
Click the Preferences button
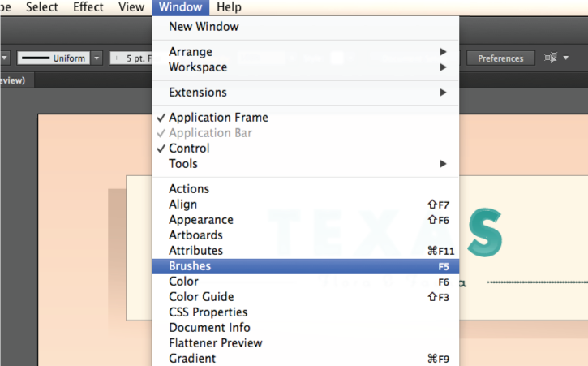[x=500, y=58]
